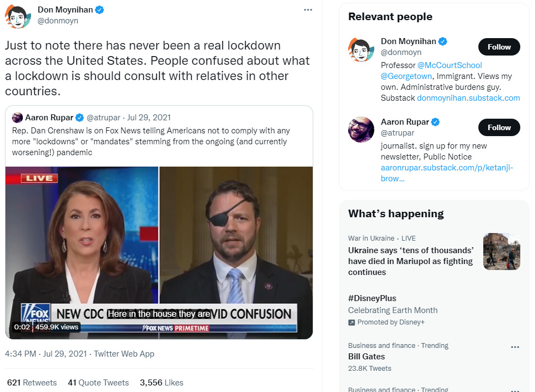Open Aaron Rupar's avatar in Relevant people

click(361, 130)
